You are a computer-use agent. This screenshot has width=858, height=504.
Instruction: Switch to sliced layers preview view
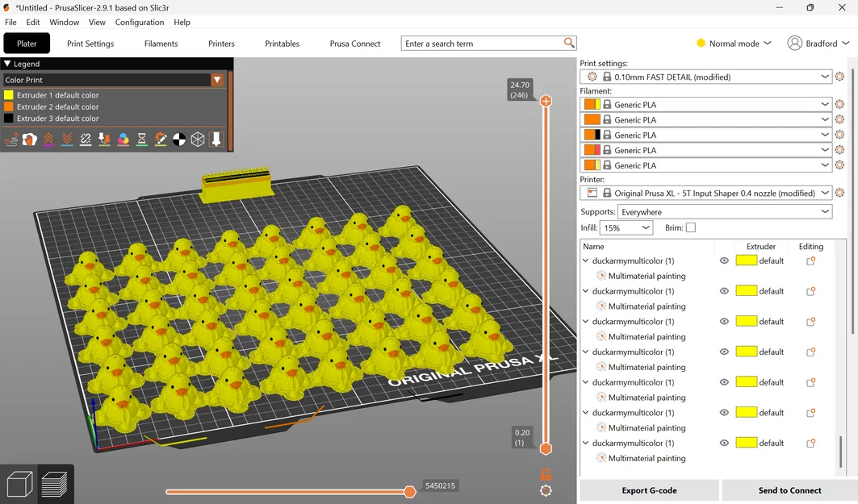point(54,485)
